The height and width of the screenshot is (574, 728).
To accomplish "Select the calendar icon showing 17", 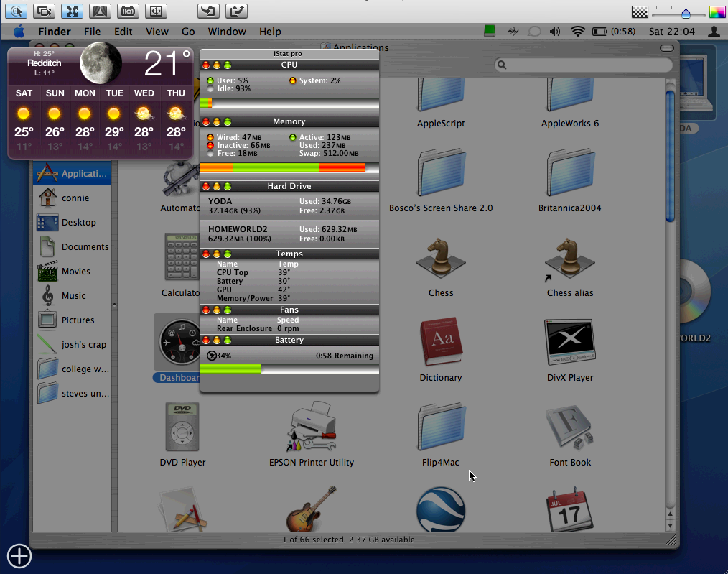I will coord(570,509).
